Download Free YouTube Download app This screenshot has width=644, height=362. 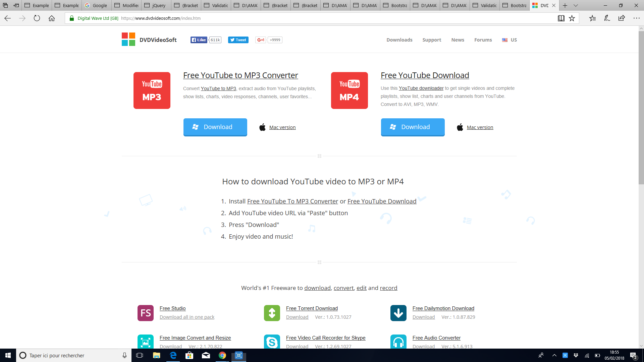(x=413, y=127)
